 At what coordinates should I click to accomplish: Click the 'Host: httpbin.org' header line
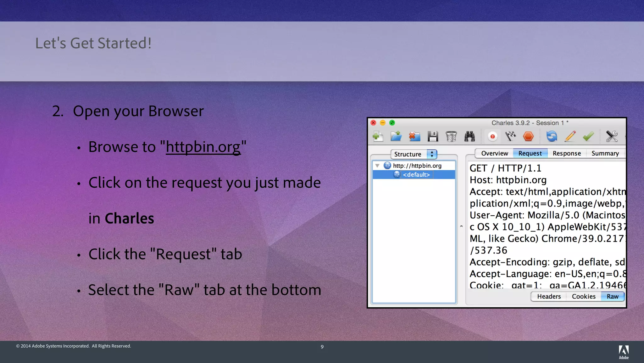[508, 180]
